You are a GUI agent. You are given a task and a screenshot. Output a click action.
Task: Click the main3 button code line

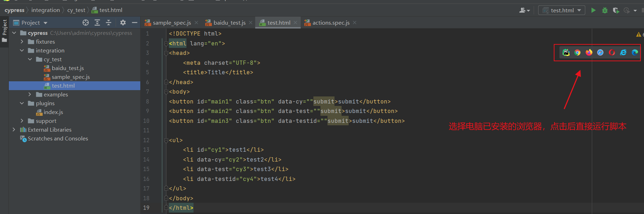point(287,121)
